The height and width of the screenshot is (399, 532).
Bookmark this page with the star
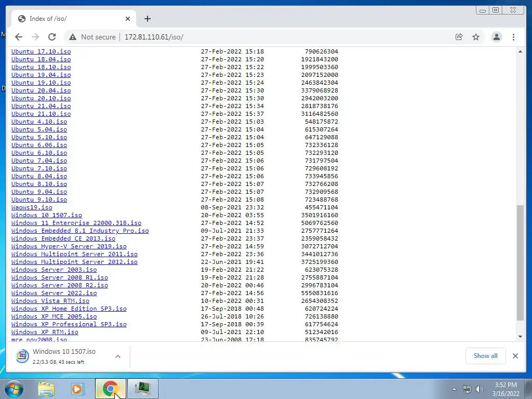[476, 37]
